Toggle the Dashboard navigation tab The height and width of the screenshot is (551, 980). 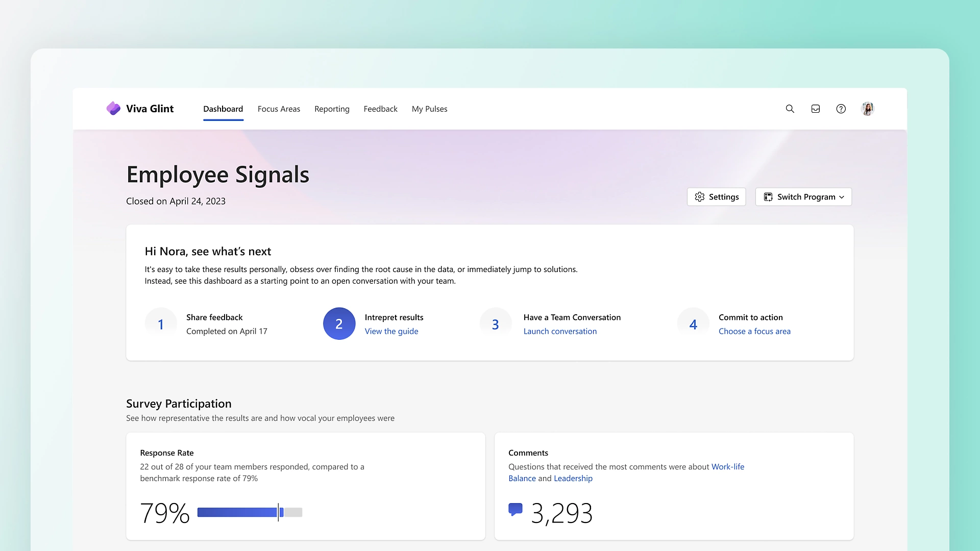[x=223, y=108]
